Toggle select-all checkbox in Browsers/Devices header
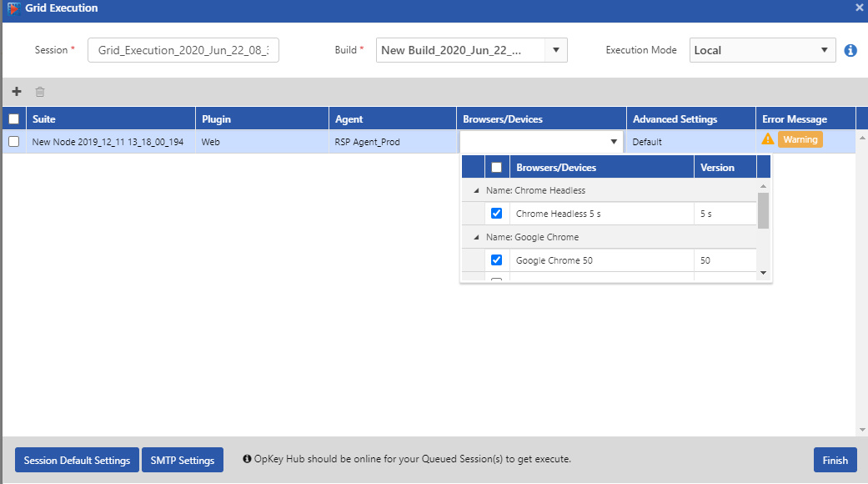The height and width of the screenshot is (484, 868). [497, 168]
